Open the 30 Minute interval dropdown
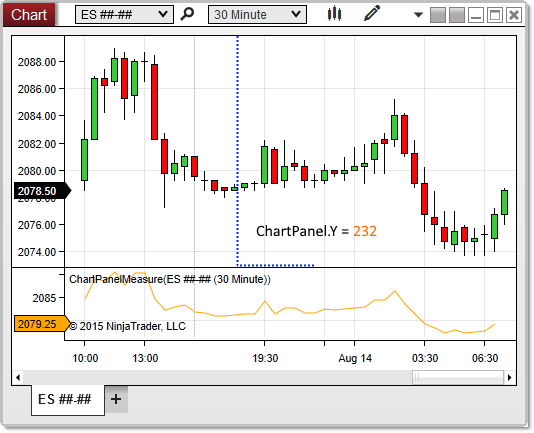Screen dimensions: 534x433 pyautogui.click(x=257, y=15)
